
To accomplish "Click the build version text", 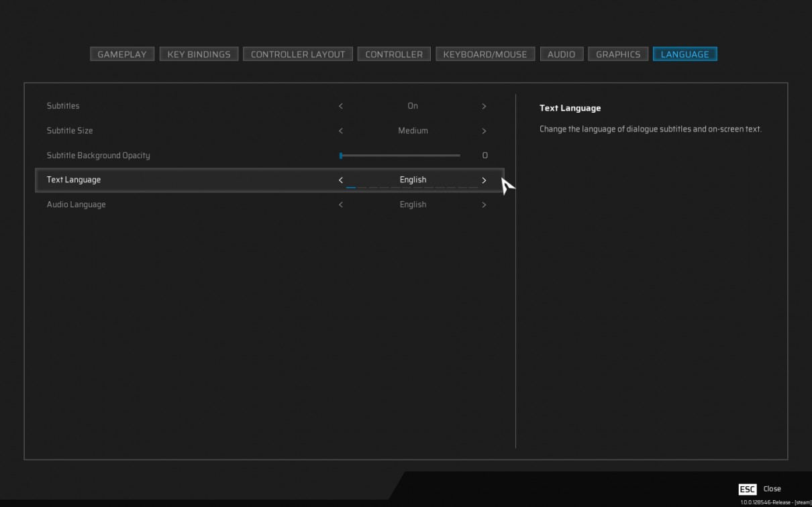I will (x=776, y=502).
